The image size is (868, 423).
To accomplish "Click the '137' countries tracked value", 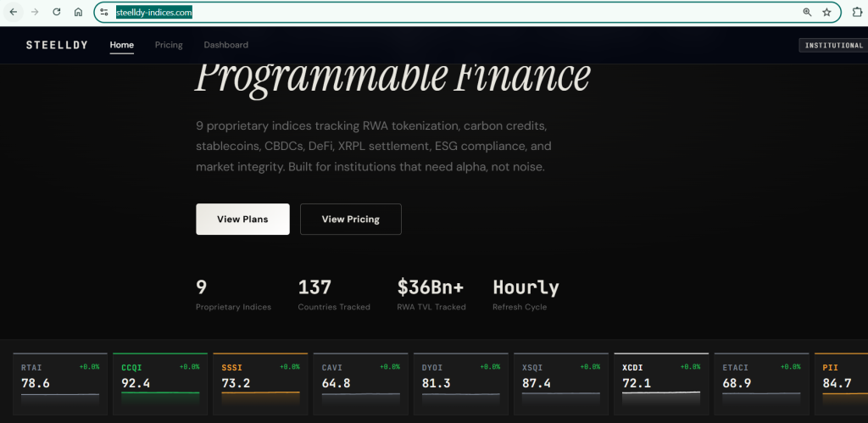I will pos(314,288).
